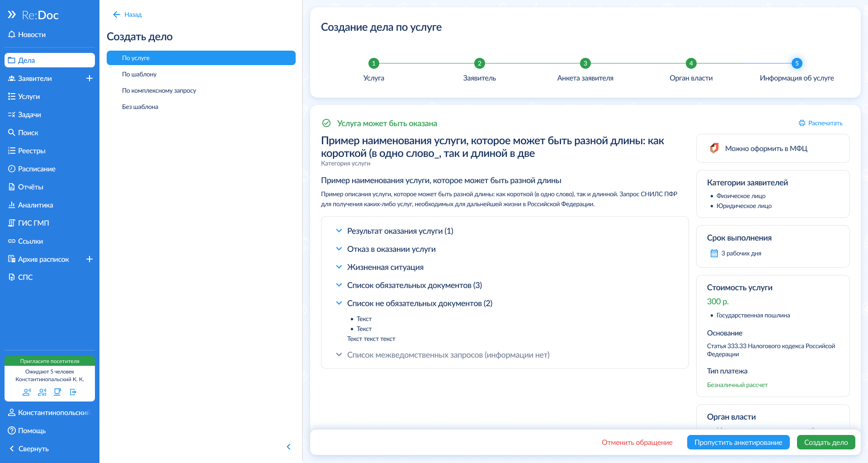Click the call-by-number icon in queue widget
868x463 pixels.
coord(42,392)
